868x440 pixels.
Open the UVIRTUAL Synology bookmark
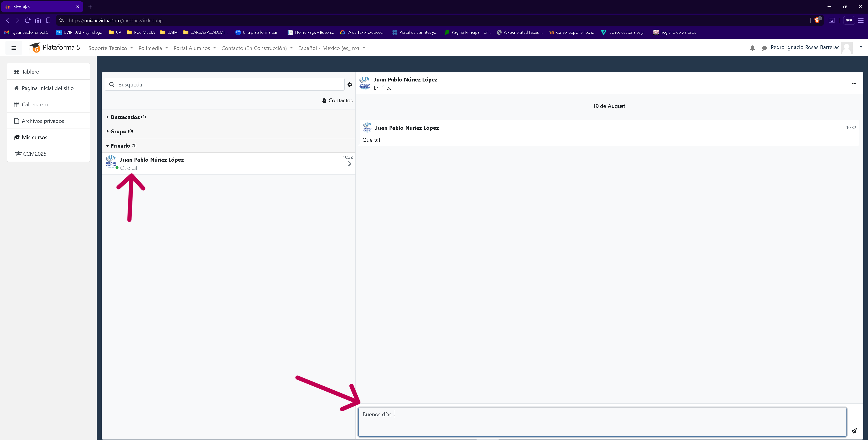(80, 32)
